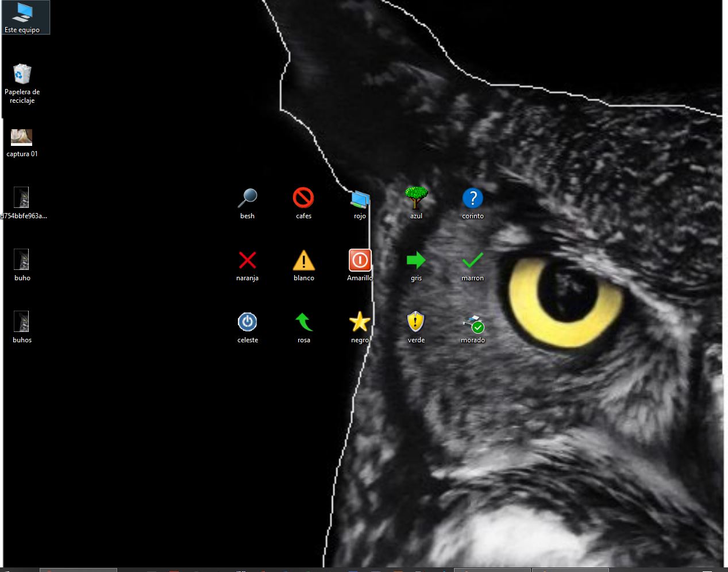The width and height of the screenshot is (728, 572).
Task: Select the network computers icon labeled rojo
Action: (360, 199)
